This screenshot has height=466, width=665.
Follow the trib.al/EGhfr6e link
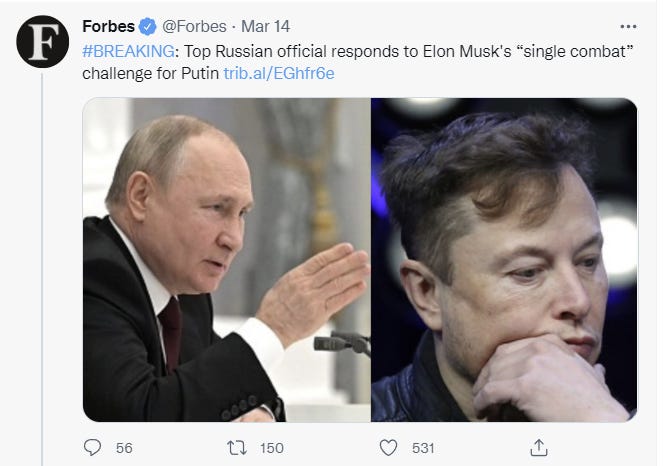279,72
